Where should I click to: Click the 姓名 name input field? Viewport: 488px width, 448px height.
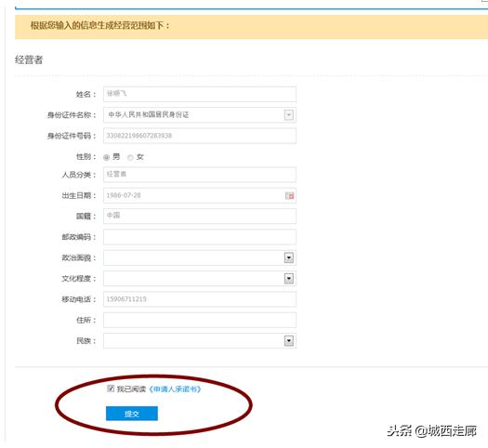click(x=200, y=94)
